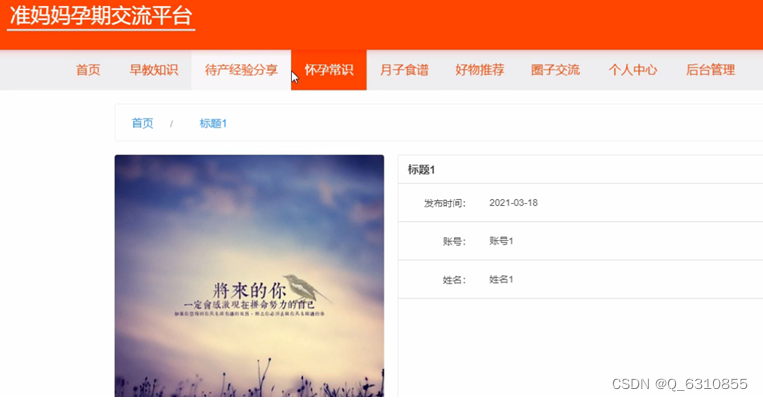Click the 标题1 breadcrumb link
763x401 pixels.
(213, 123)
